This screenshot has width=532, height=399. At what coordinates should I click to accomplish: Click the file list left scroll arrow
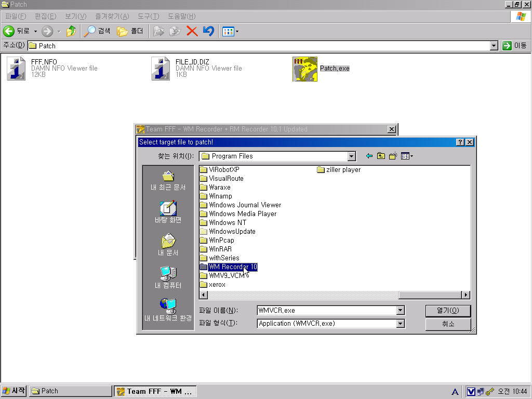pos(203,295)
